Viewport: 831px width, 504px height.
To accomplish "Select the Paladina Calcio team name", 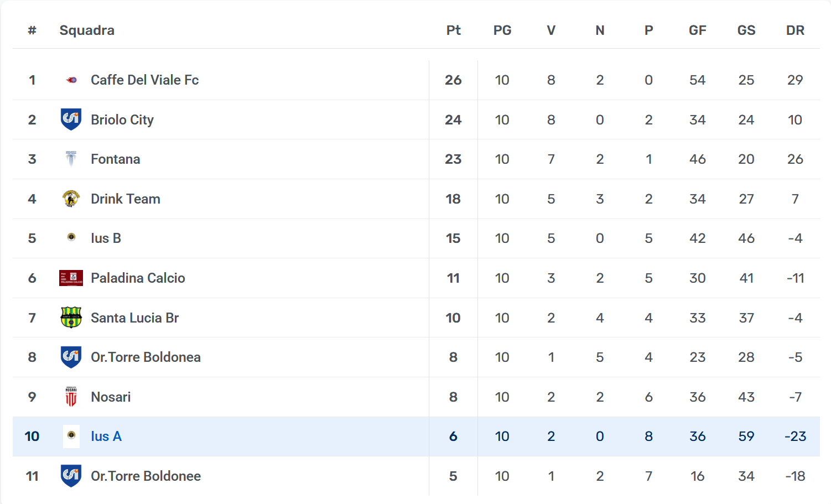I will (138, 278).
